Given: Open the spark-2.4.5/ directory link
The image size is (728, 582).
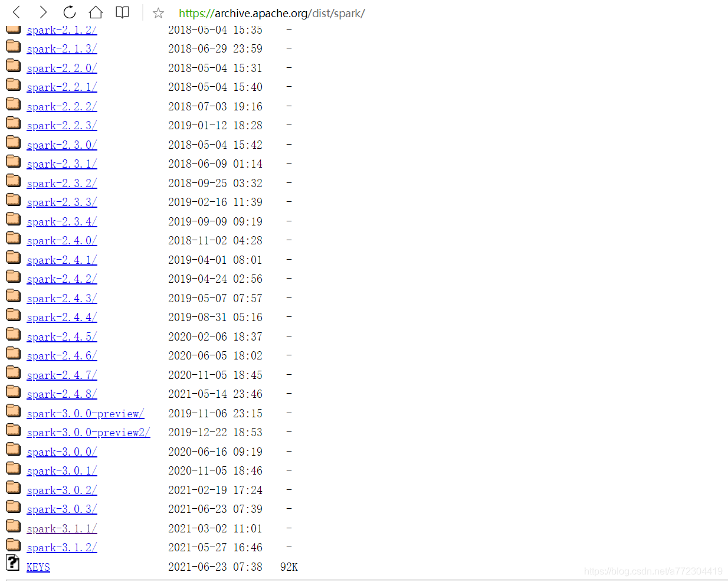Looking at the screenshot, I should click(x=62, y=337).
